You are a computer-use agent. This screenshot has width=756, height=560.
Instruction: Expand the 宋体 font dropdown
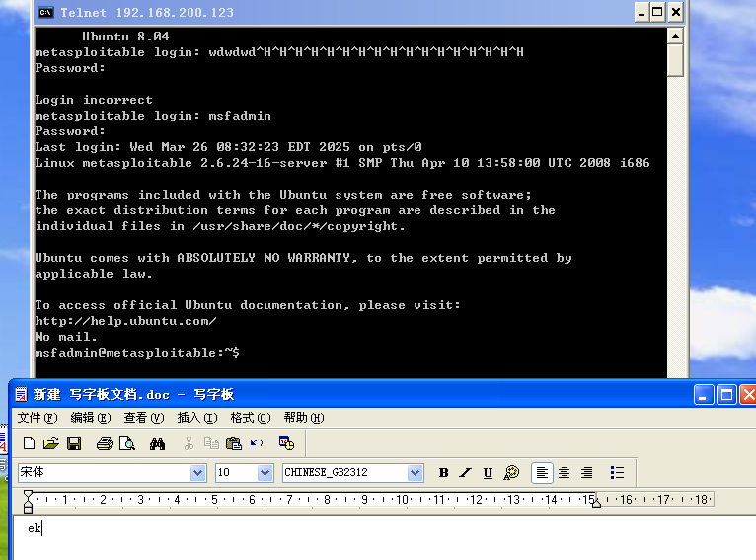197,473
